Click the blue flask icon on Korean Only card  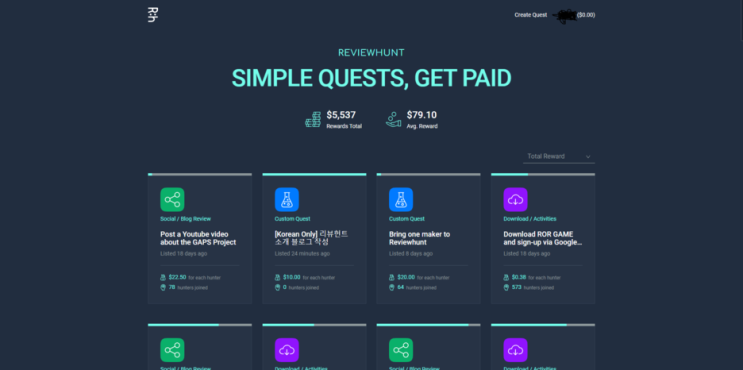pos(287,199)
